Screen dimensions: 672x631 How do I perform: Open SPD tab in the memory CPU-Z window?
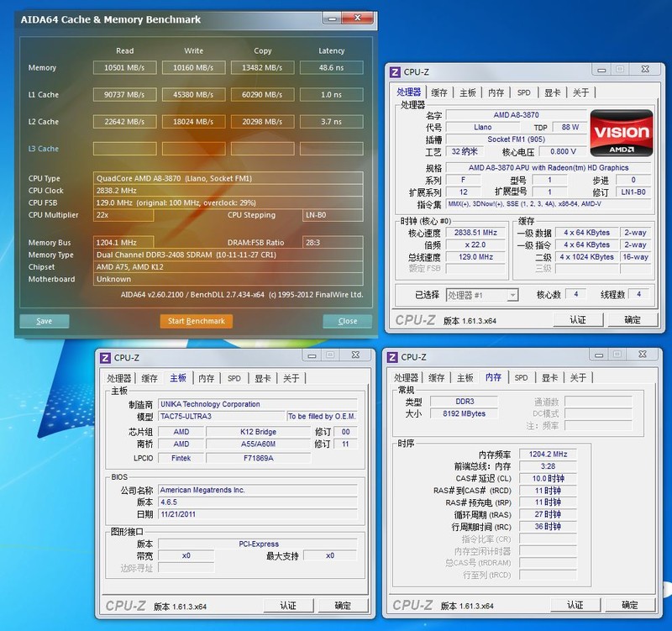click(x=521, y=378)
